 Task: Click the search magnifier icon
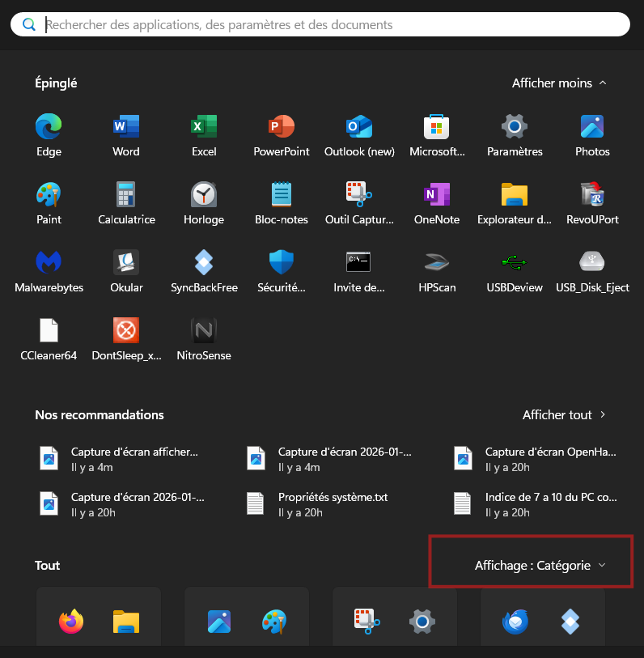pos(28,24)
